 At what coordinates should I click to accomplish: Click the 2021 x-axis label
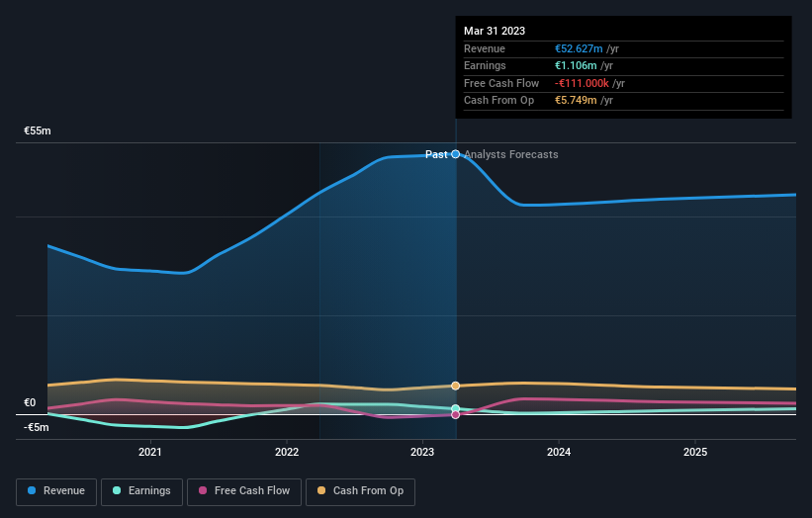pyautogui.click(x=150, y=453)
